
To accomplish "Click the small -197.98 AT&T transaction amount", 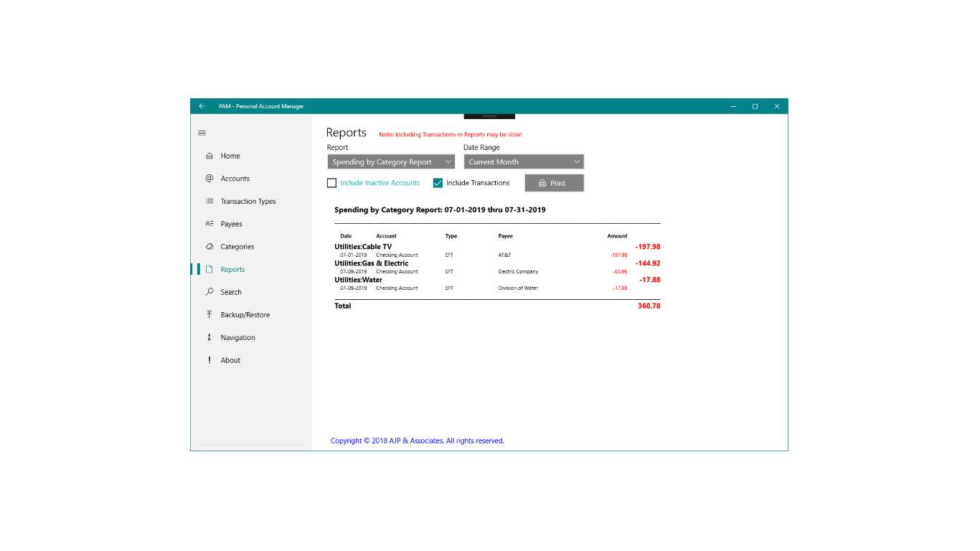I will pos(618,255).
